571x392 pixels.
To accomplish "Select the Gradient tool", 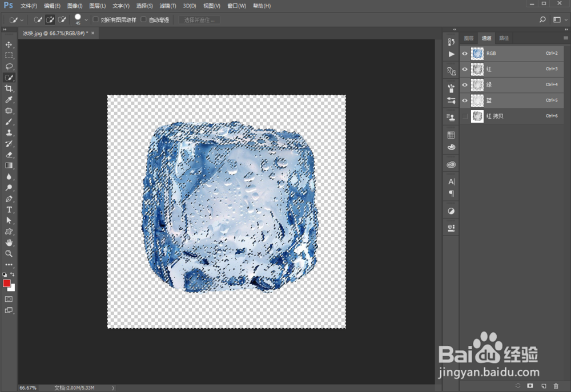I will (x=9, y=165).
